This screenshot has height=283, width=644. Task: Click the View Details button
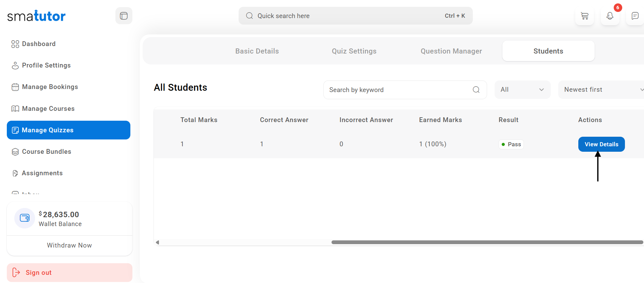point(601,144)
